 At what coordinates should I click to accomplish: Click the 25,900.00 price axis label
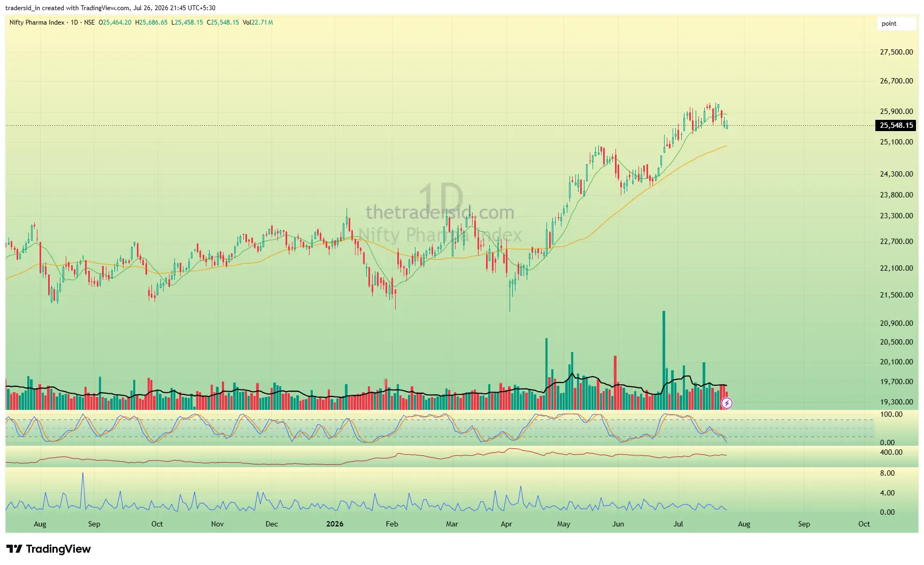(x=897, y=111)
